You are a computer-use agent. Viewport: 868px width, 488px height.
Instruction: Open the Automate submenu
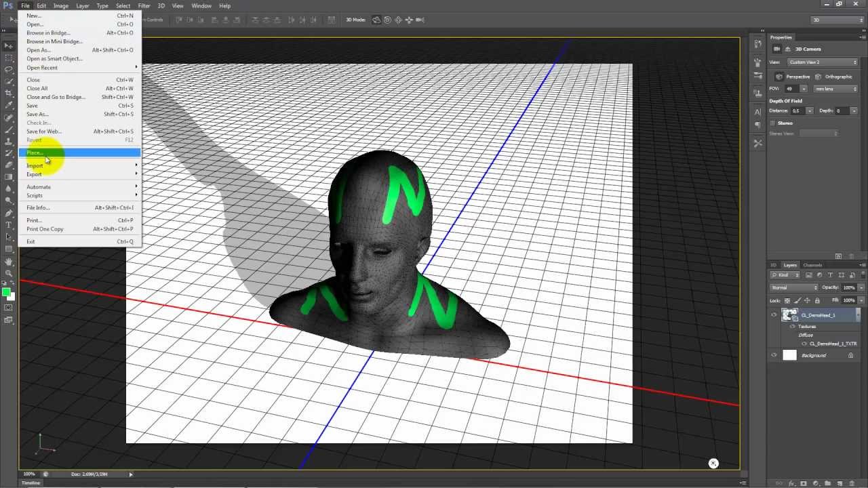79,186
